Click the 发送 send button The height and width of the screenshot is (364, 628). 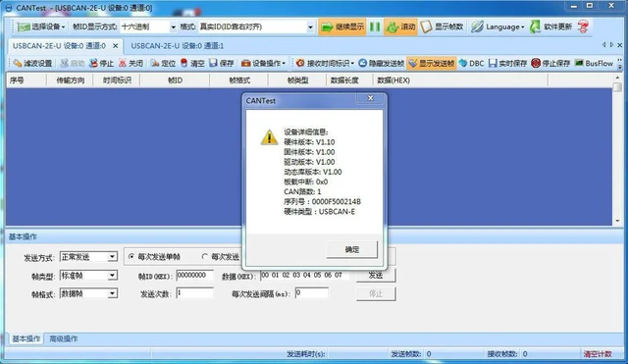click(x=376, y=275)
